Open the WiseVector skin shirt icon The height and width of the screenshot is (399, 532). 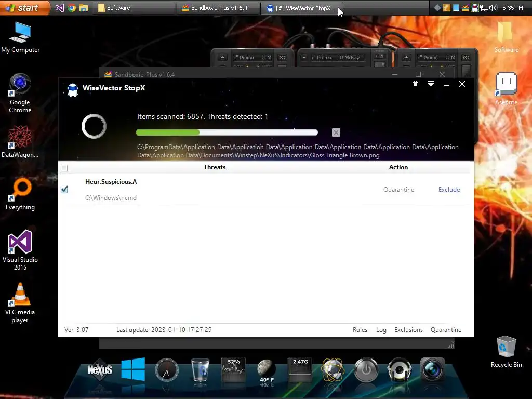click(415, 84)
